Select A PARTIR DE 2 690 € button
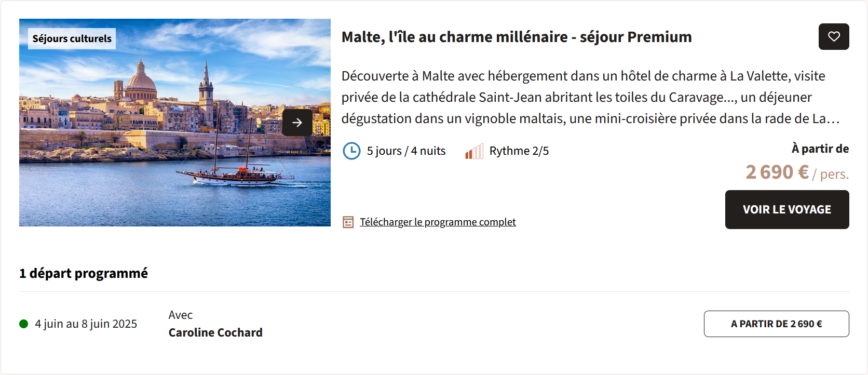Viewport: 868px width, 375px height. click(x=777, y=324)
